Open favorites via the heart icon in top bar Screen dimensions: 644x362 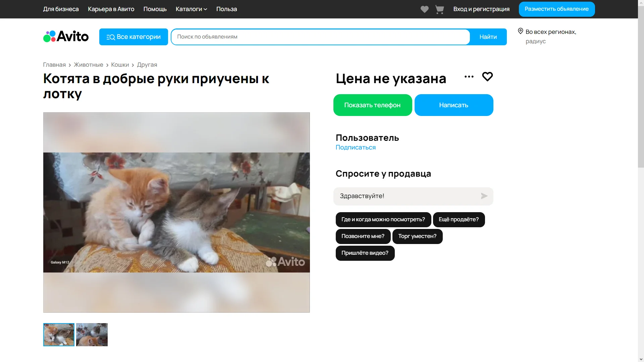click(x=424, y=9)
